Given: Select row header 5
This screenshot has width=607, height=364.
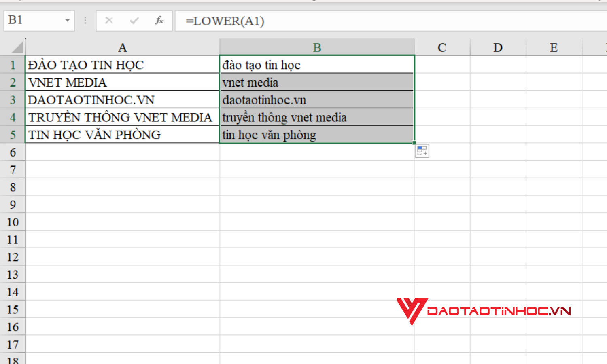Looking at the screenshot, I should pyautogui.click(x=13, y=135).
